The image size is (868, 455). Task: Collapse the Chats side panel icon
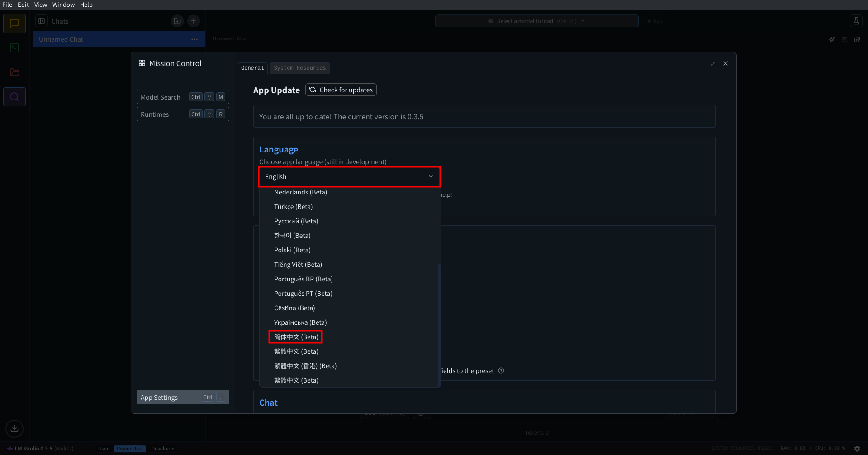42,21
